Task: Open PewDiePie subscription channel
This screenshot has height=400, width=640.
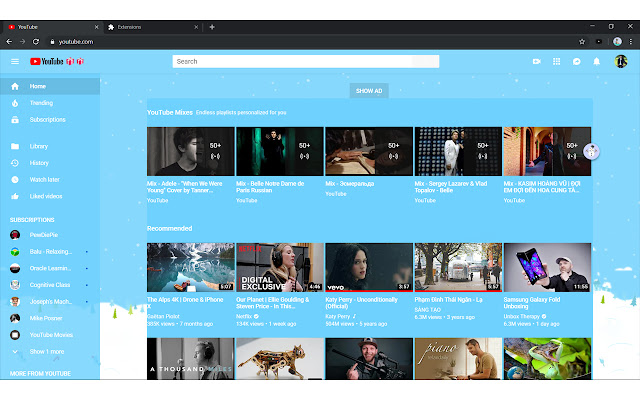Action: tap(45, 234)
